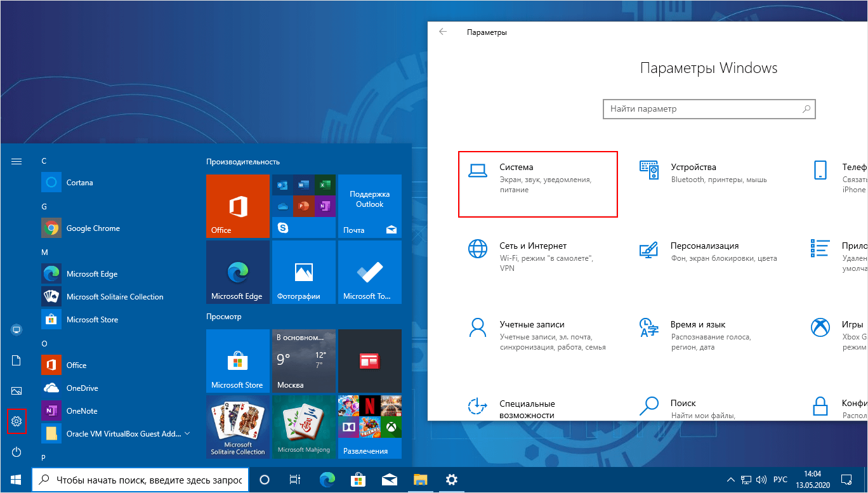Click the letter C group header
868x493 pixels.
(x=44, y=161)
